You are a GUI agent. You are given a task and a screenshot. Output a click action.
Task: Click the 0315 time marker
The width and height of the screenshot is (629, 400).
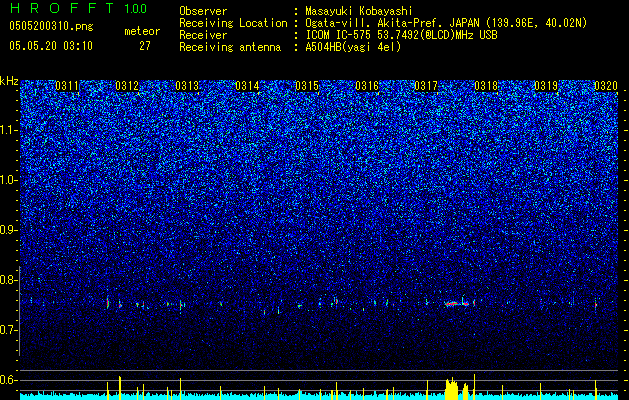(307, 86)
